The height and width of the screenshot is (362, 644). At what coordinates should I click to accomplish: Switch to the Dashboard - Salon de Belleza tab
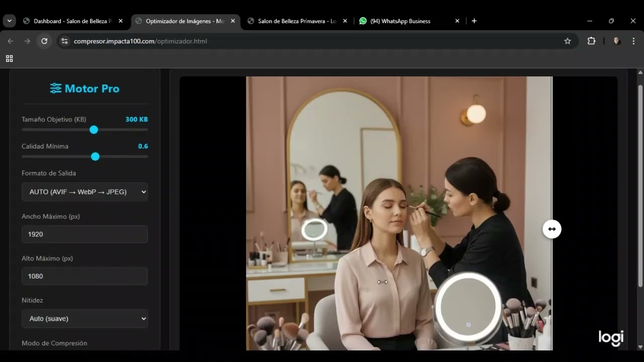coord(72,21)
